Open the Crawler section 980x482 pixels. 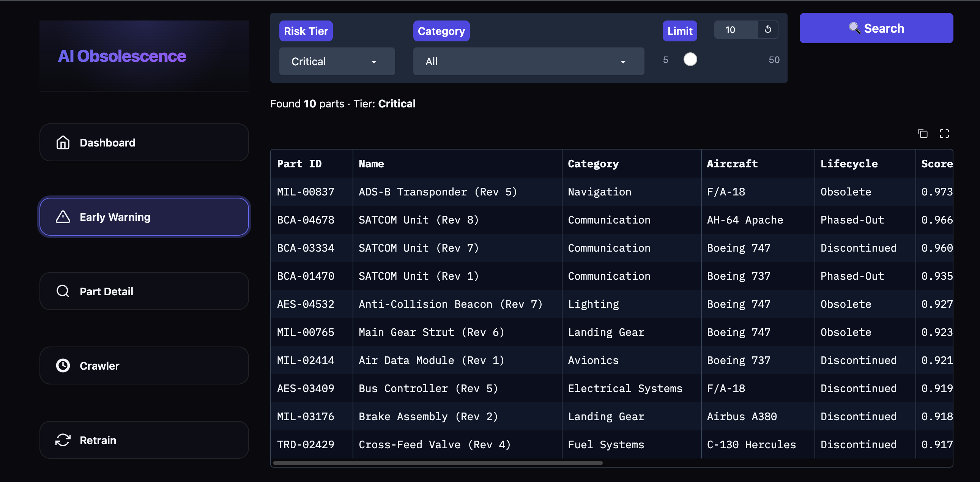pyautogui.click(x=144, y=365)
